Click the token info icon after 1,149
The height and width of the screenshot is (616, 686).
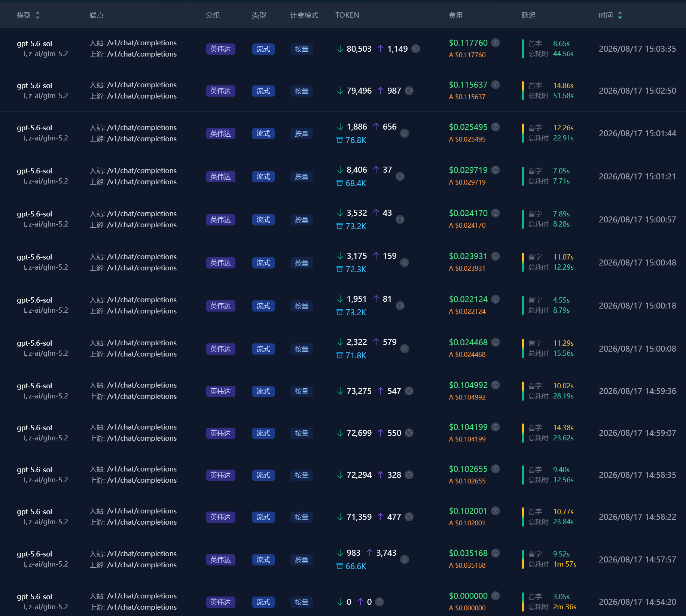416,49
